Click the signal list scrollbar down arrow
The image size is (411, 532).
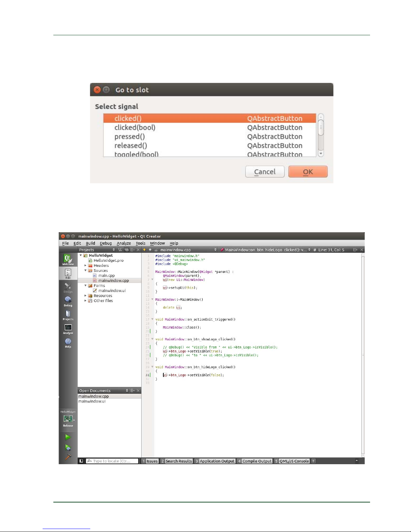click(321, 153)
